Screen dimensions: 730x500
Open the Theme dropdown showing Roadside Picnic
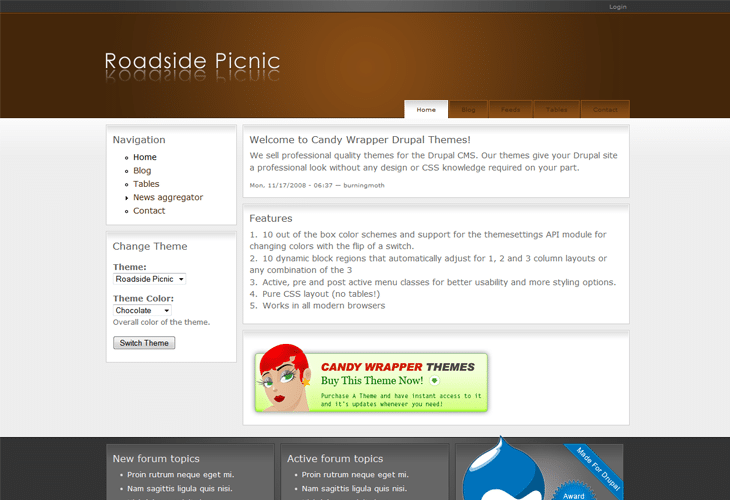149,279
